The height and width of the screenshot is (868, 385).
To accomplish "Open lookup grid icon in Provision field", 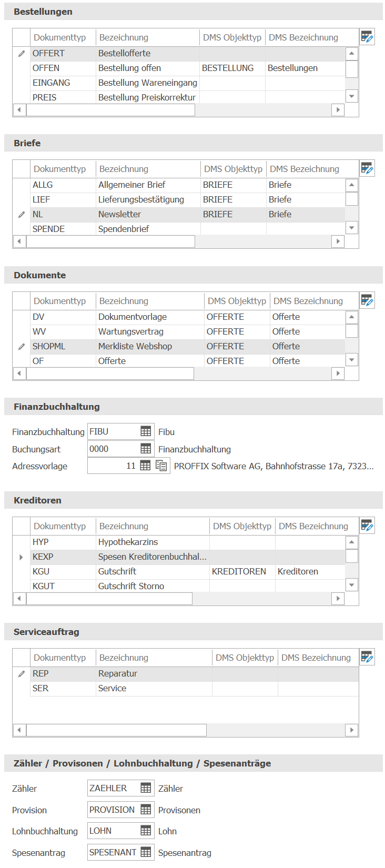I will click(146, 810).
